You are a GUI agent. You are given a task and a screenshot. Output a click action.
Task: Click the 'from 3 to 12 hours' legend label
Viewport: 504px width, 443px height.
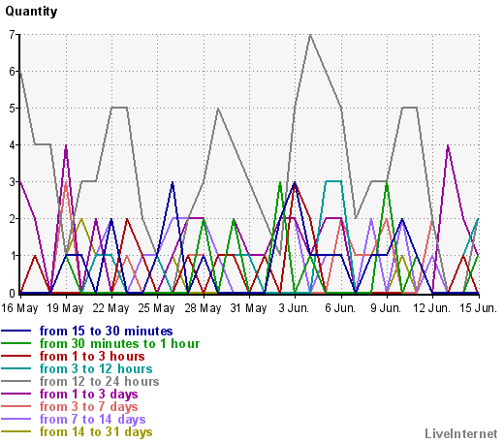pos(96,369)
